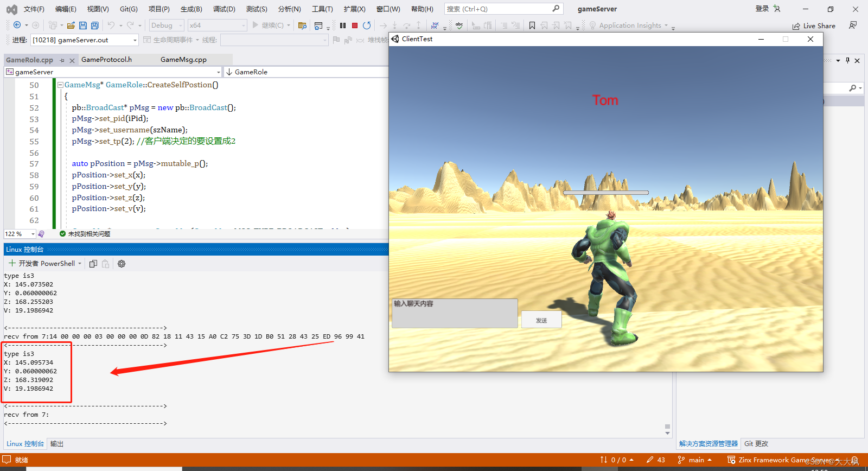Viewport: 868px width, 471px height.
Task: Click the IntelliCode icon beside the zoom percentage
Action: (x=41, y=234)
